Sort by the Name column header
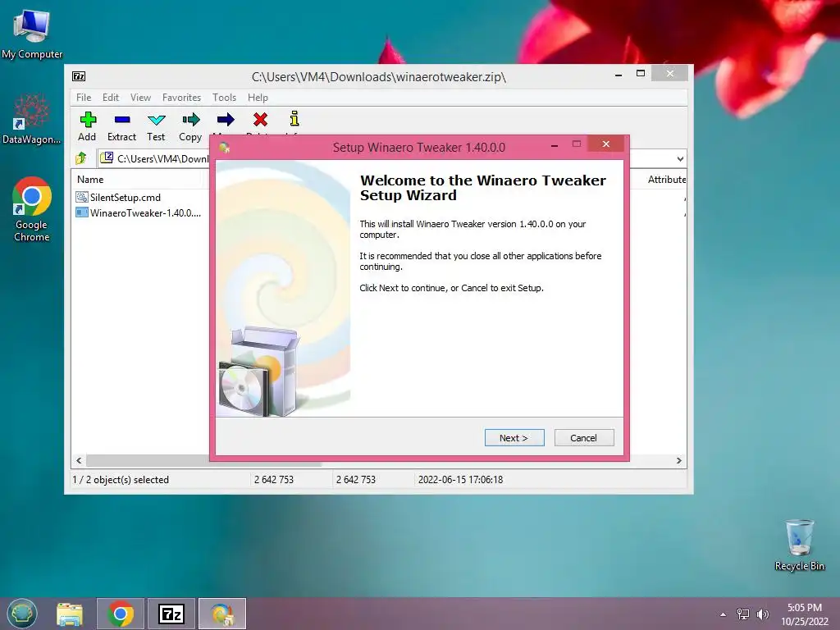The width and height of the screenshot is (840, 630). 90,180
